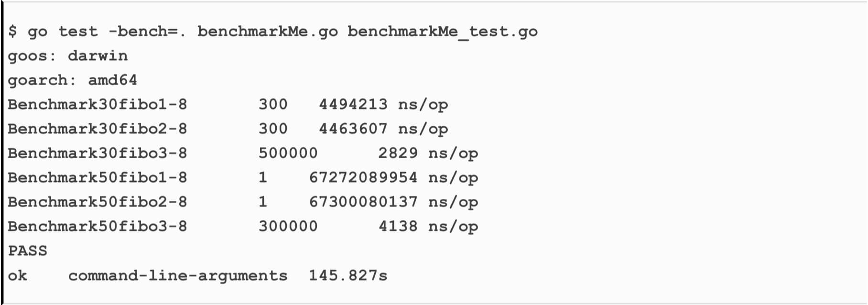Image resolution: width=868 pixels, height=305 pixels.
Task: Select Benchmark30fibo2-8 text
Action: [x=98, y=129]
